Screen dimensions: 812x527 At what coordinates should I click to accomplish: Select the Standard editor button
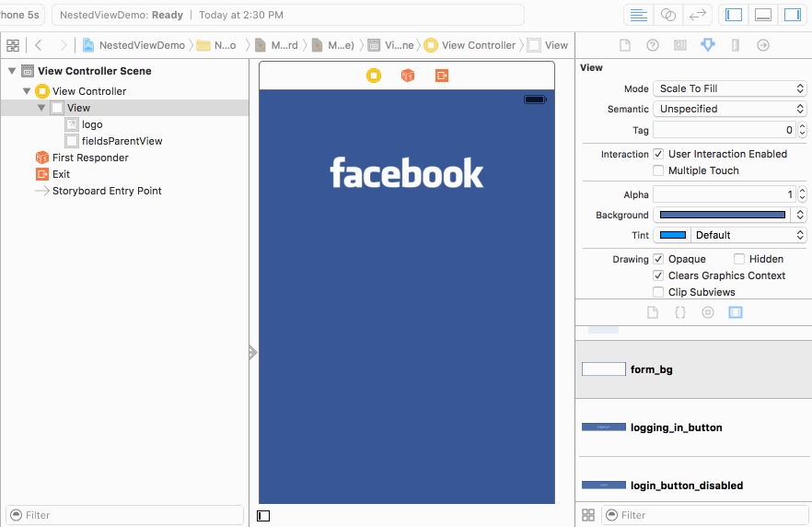pos(638,15)
